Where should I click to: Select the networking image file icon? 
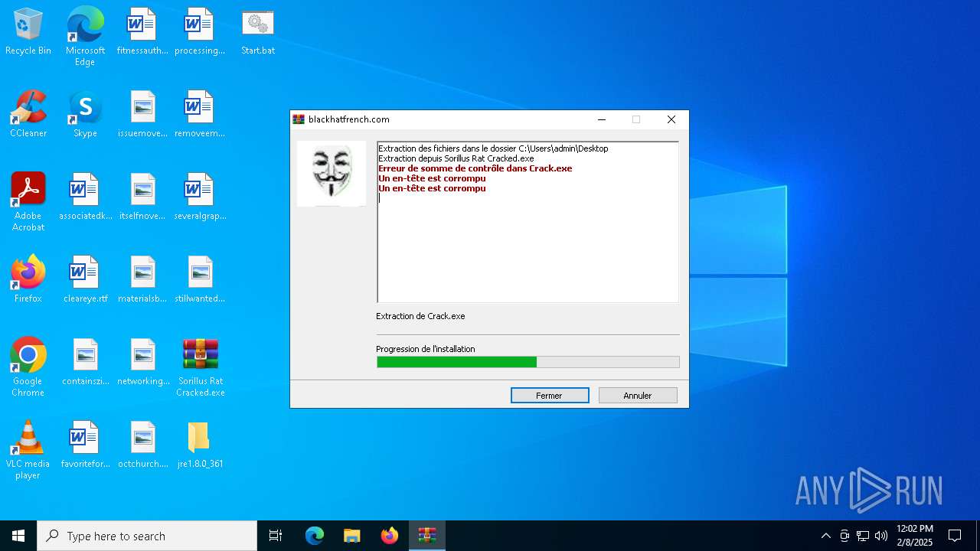[142, 363]
